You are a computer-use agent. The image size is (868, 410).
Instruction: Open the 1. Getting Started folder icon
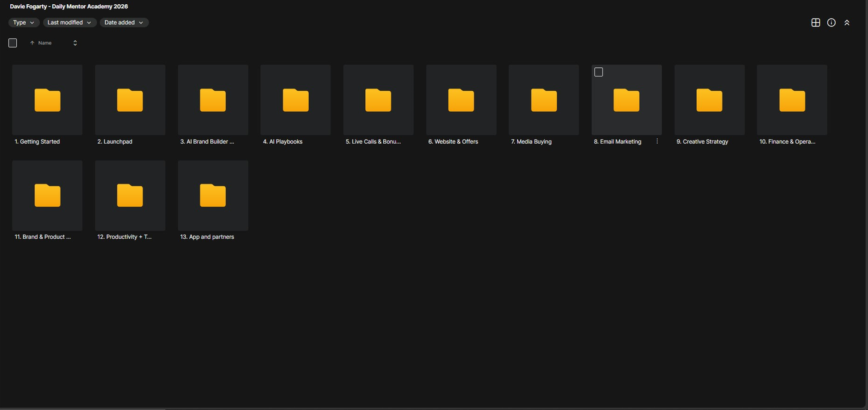coord(47,100)
